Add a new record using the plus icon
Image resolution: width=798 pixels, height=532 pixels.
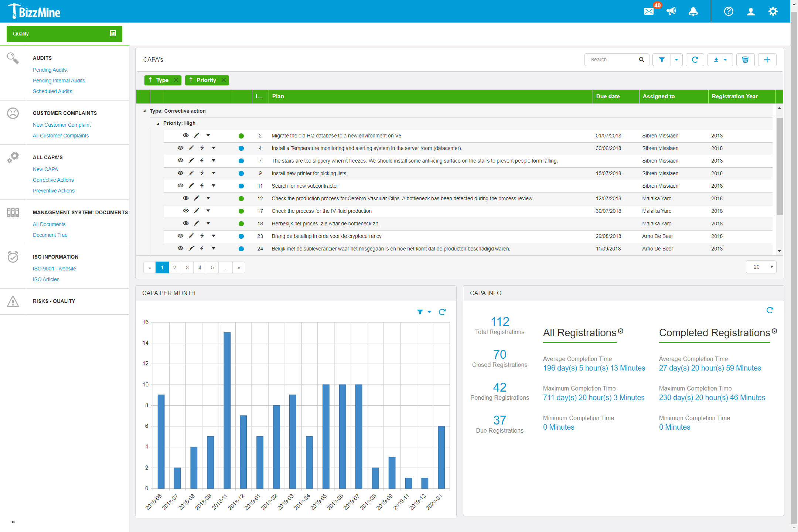(x=767, y=59)
